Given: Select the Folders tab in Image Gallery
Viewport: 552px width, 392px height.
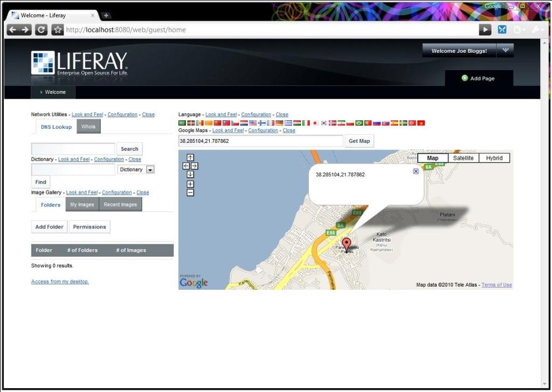Looking at the screenshot, I should [50, 205].
